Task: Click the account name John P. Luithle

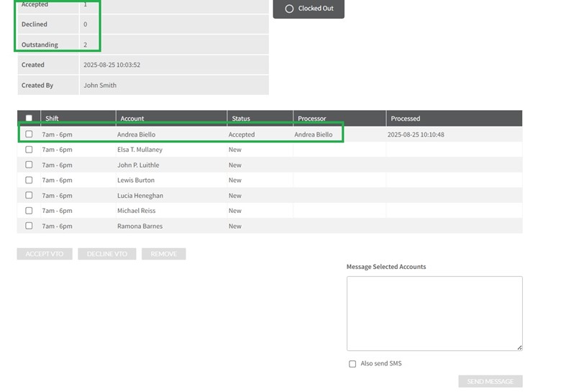Action: click(x=138, y=165)
